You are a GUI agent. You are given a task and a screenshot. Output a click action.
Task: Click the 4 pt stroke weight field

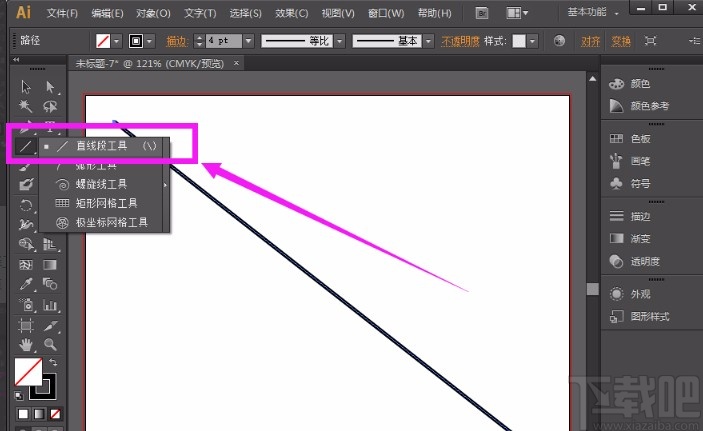pos(224,41)
